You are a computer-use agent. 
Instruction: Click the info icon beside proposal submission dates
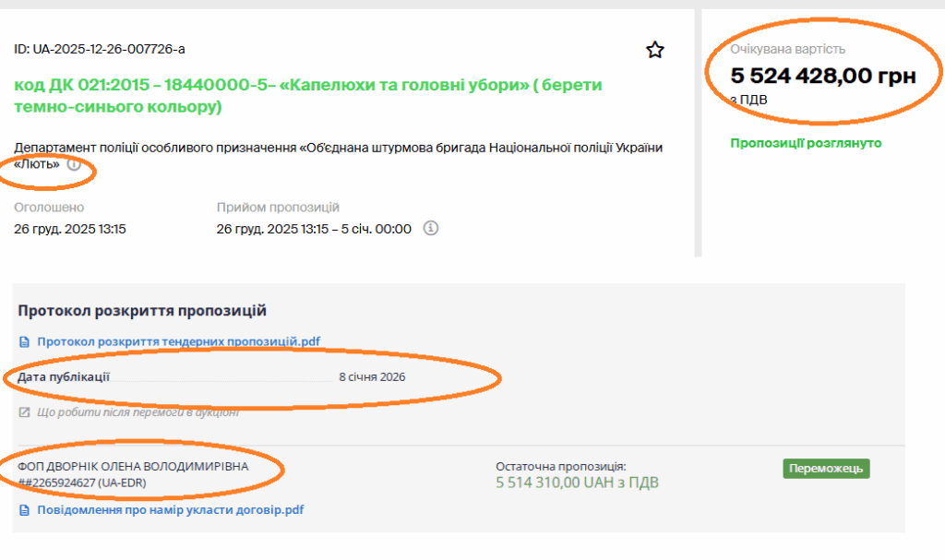click(430, 228)
